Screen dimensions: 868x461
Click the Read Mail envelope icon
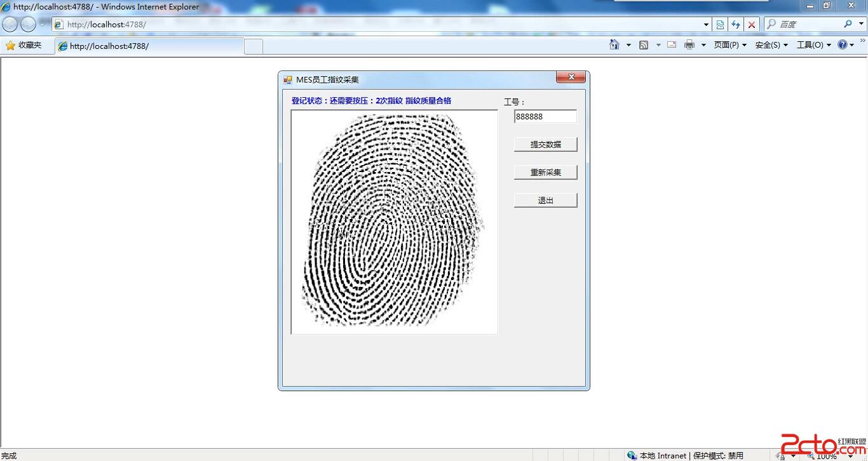[672, 45]
